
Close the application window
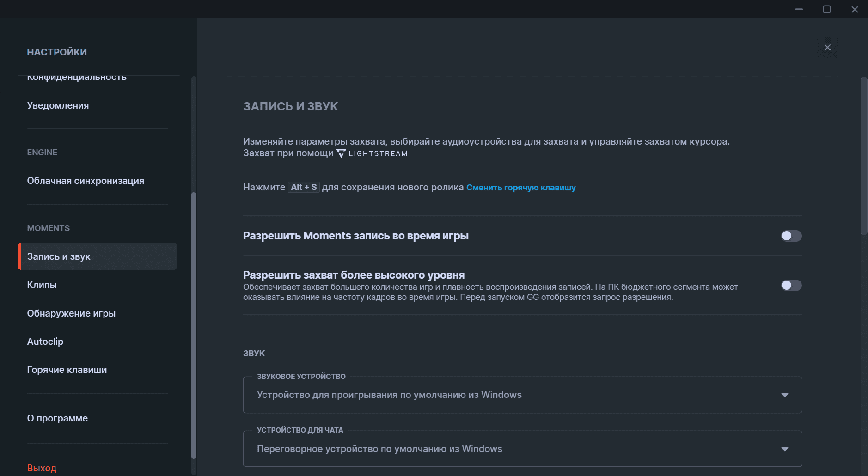(x=855, y=9)
